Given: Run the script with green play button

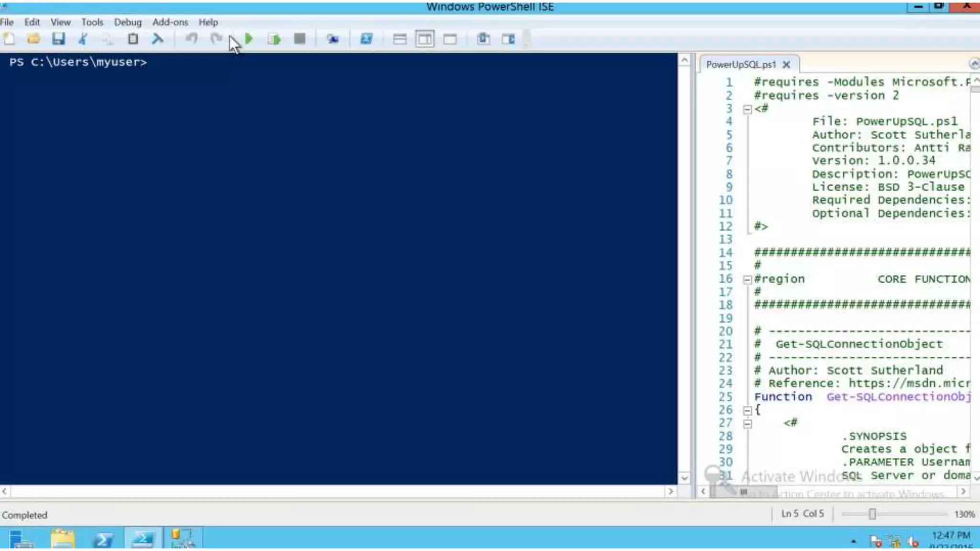Looking at the screenshot, I should pos(249,39).
